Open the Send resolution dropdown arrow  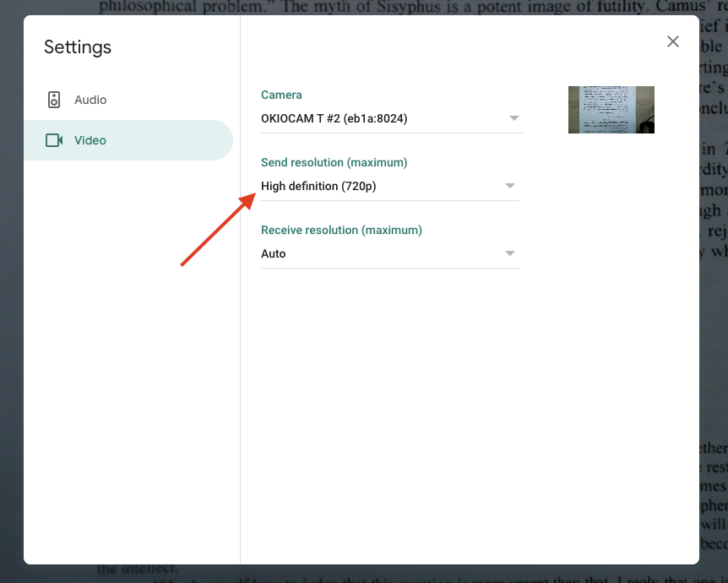(509, 186)
